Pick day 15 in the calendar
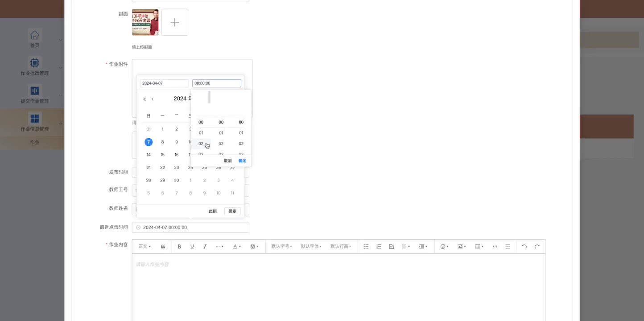The width and height of the screenshot is (644, 321). pyautogui.click(x=162, y=155)
